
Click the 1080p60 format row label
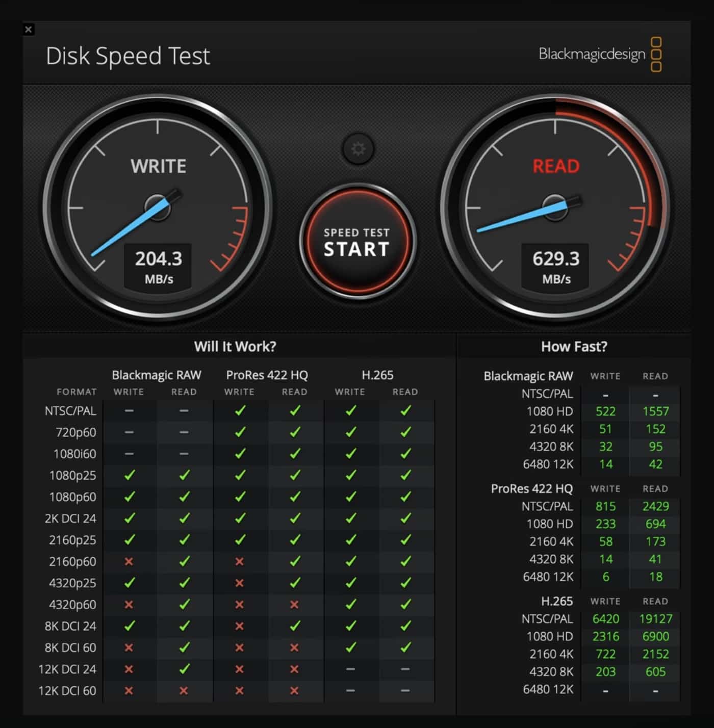click(73, 497)
